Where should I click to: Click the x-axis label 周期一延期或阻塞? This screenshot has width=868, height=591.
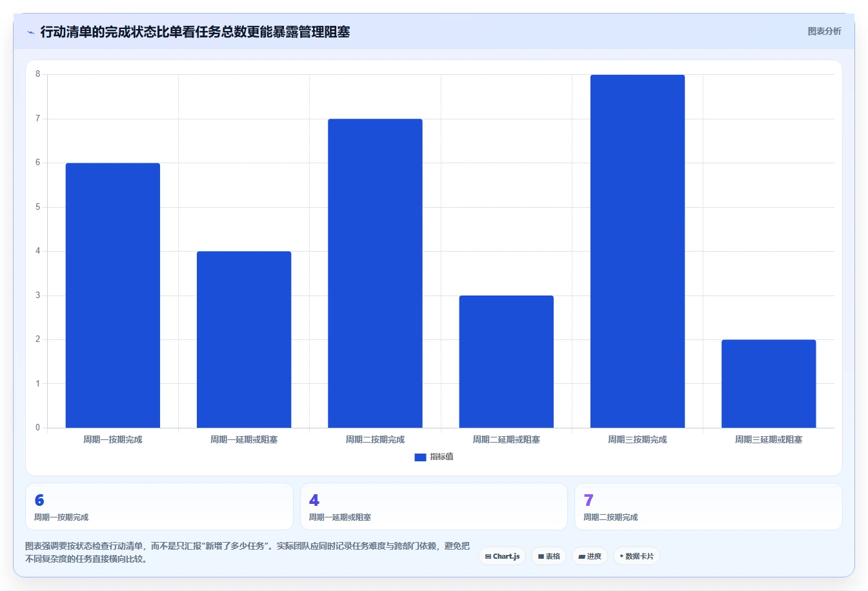pos(244,439)
